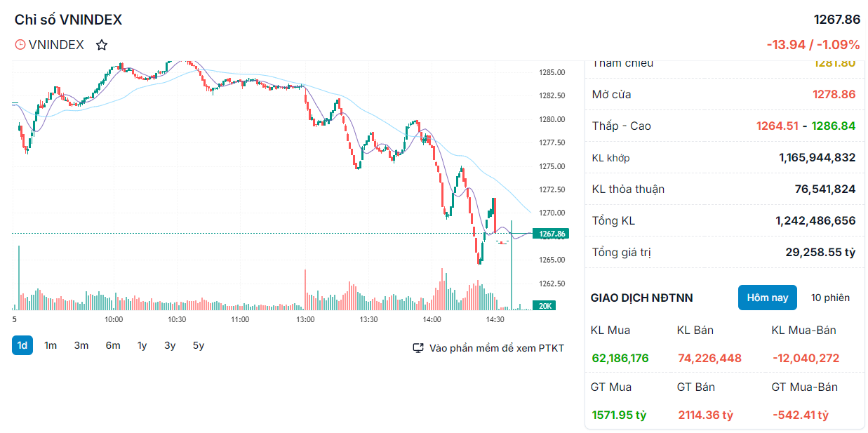The image size is (868, 433).
Task: Show the 3m chart range
Action: point(81,345)
